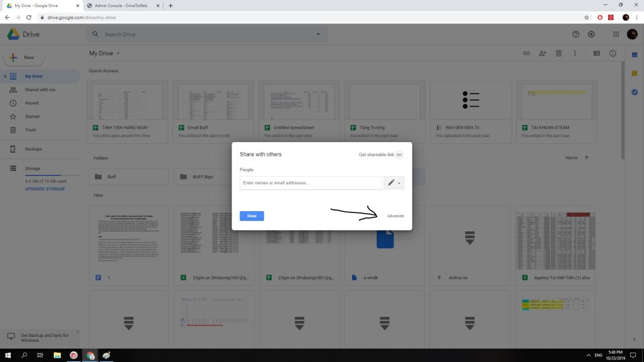Viewport: 644px width, 362px height.
Task: Go back in browser
Action: click(8, 18)
